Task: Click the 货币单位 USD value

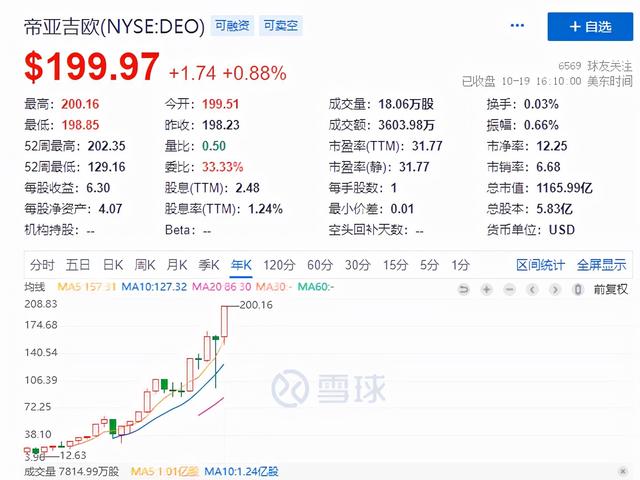Action: point(562,230)
